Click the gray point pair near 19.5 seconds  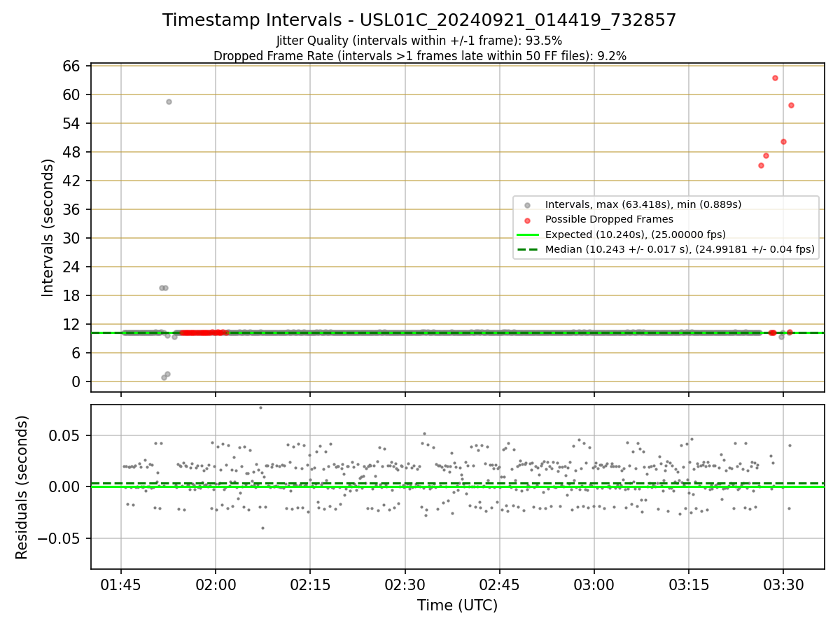tap(163, 288)
